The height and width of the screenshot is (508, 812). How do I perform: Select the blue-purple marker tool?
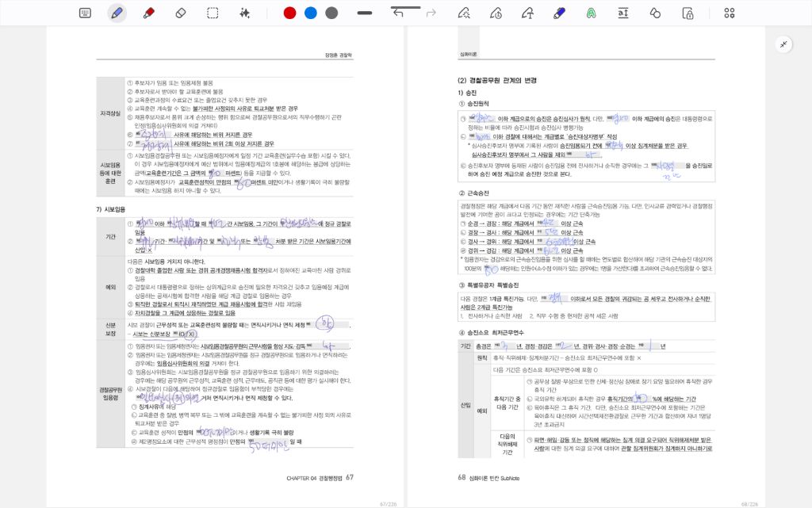[x=559, y=13]
